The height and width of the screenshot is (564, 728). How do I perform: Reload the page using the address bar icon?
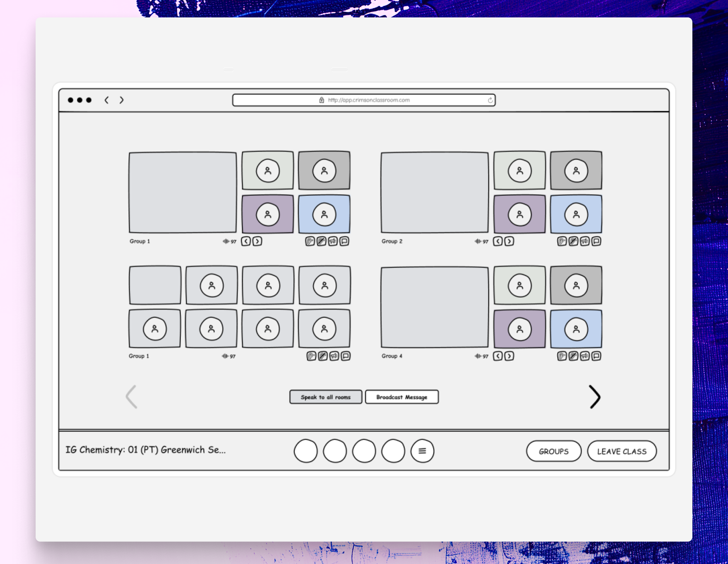(490, 100)
